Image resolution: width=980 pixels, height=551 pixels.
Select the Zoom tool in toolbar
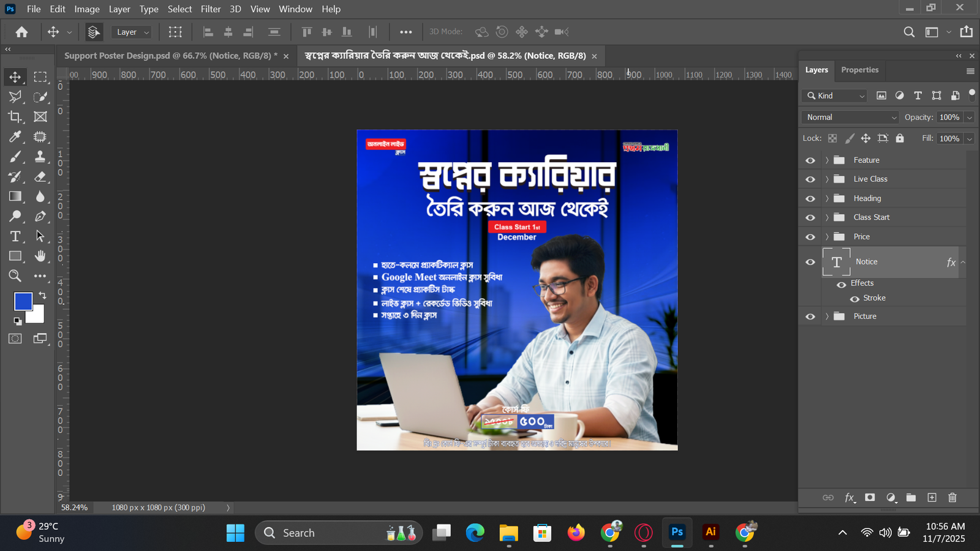click(x=15, y=276)
